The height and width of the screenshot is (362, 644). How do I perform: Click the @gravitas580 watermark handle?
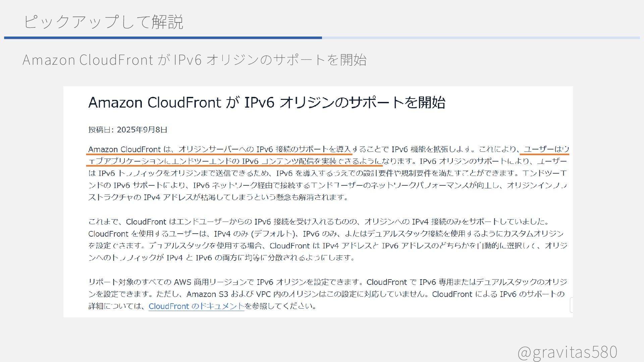coord(567,352)
